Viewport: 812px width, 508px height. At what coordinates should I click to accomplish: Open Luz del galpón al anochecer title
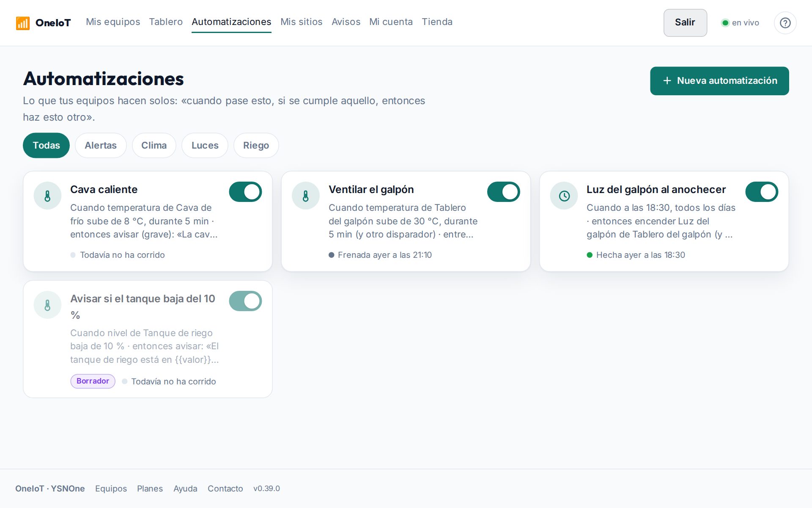(656, 190)
